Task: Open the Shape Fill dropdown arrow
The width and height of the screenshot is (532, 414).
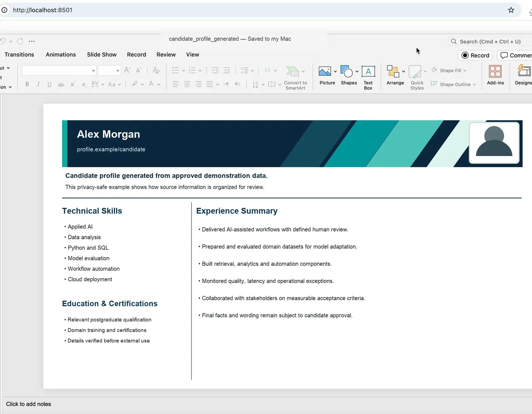Action: pyautogui.click(x=465, y=71)
